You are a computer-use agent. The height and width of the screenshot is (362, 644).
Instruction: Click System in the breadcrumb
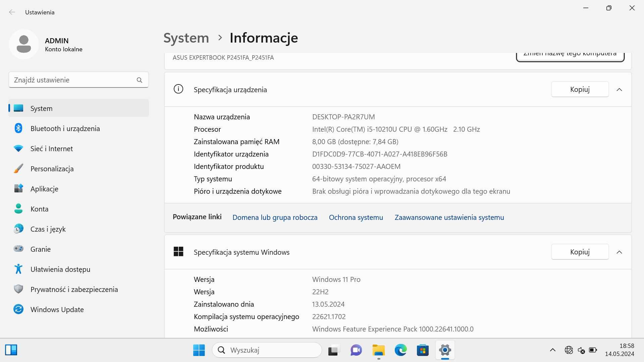click(186, 38)
